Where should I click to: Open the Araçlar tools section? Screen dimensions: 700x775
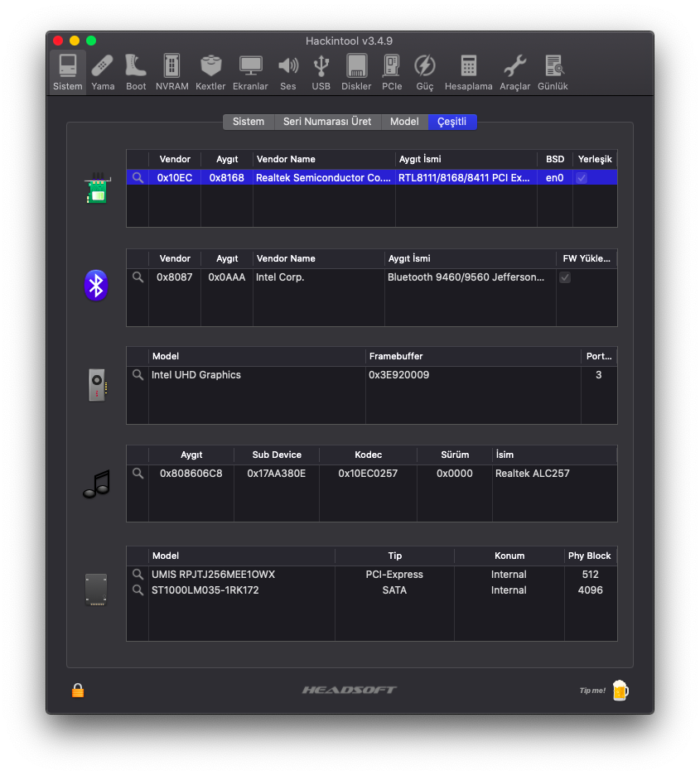(514, 73)
